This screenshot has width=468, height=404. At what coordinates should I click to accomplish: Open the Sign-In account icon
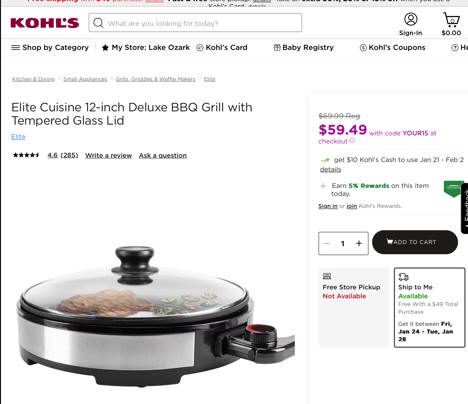tap(411, 19)
